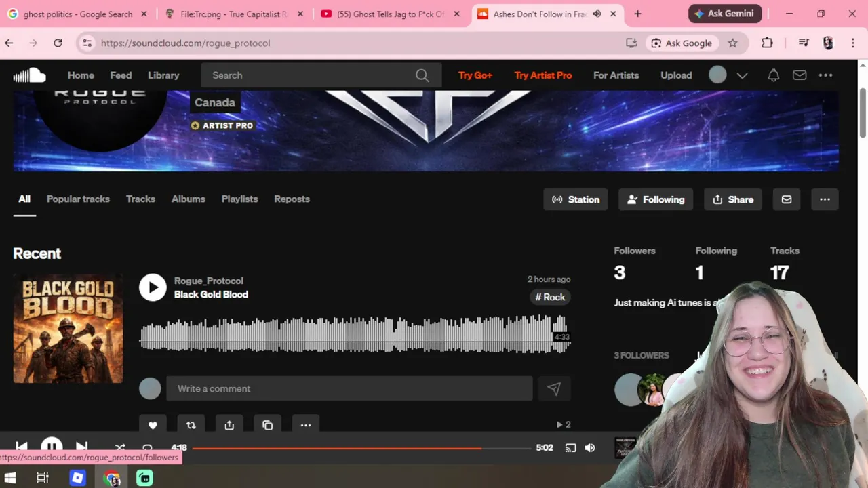This screenshot has width=868, height=488.
Task: Switch to Playlists tab
Action: coord(239,199)
